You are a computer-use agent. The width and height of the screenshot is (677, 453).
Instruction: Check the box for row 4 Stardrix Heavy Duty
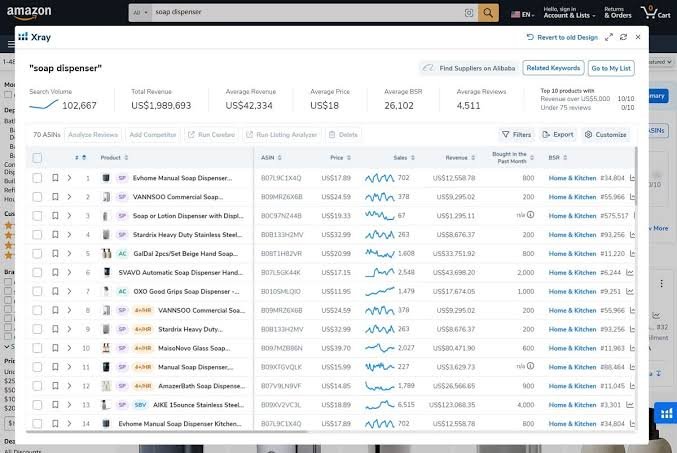click(x=37, y=234)
